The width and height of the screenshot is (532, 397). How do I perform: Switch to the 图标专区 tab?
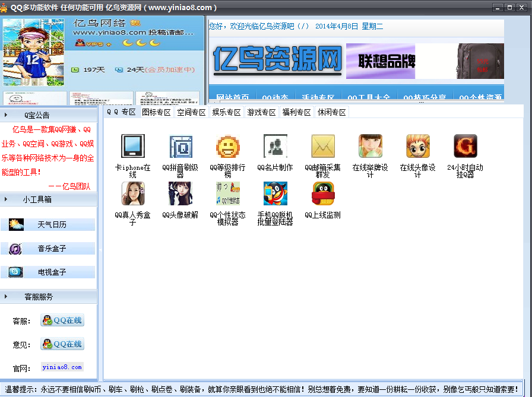coord(156,112)
